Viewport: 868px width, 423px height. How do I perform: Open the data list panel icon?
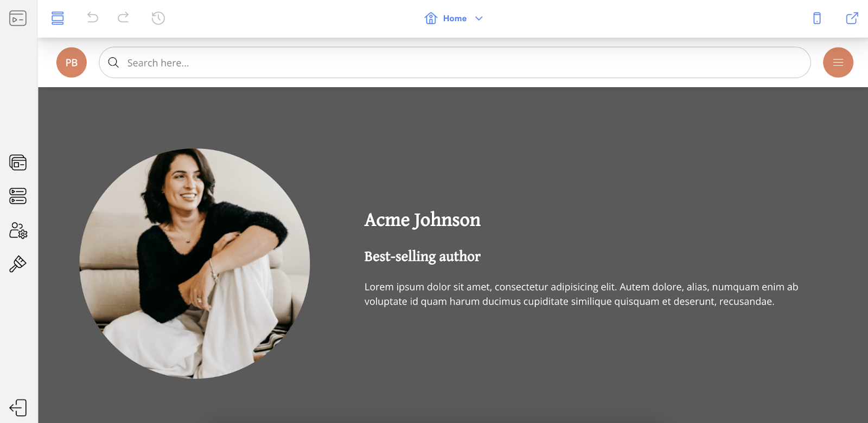tap(18, 196)
